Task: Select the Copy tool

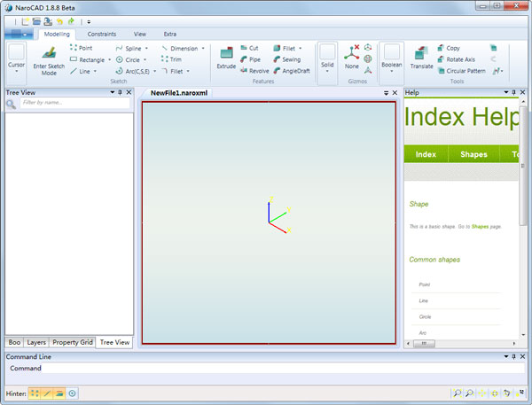Action: (449, 48)
